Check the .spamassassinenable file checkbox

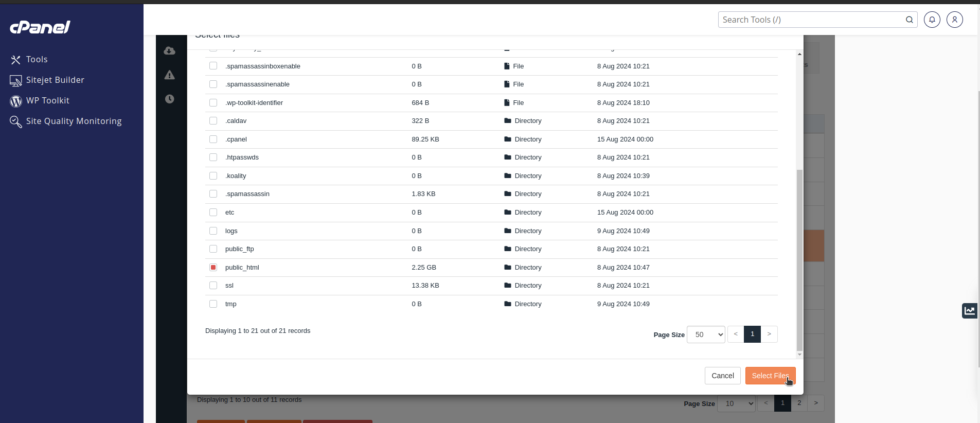[x=213, y=84]
